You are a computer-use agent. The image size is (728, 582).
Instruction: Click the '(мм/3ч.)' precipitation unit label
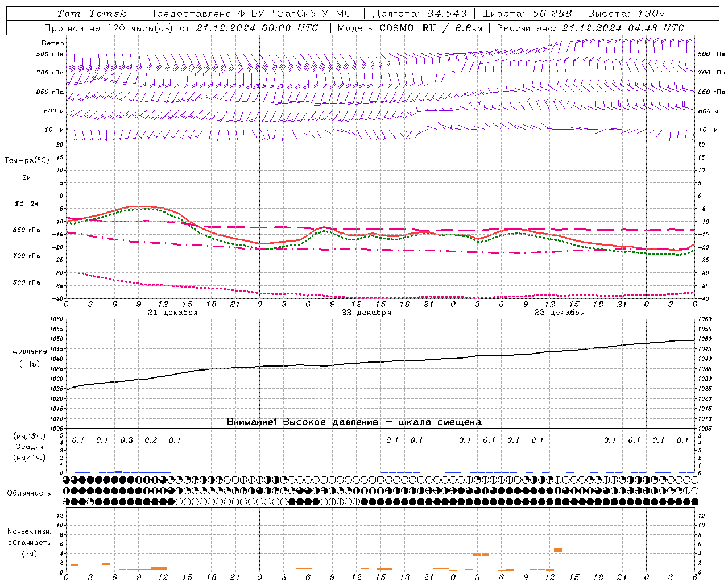pos(29,436)
